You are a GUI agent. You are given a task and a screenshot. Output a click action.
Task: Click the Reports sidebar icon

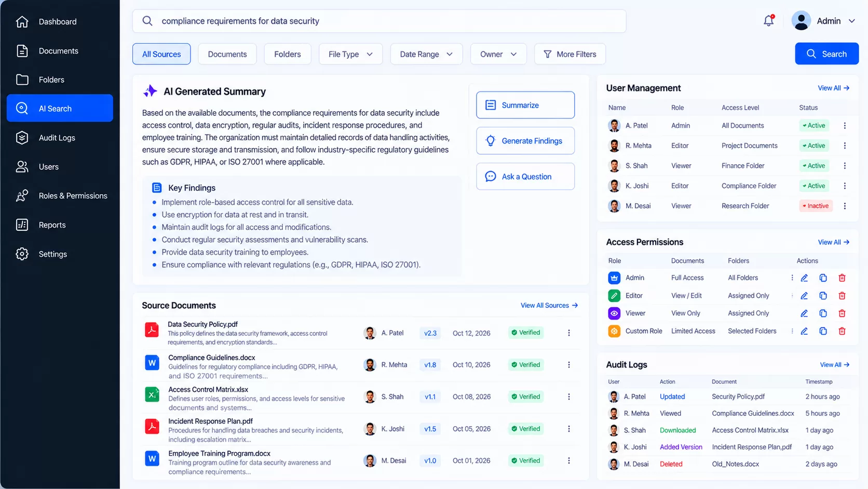(x=22, y=225)
